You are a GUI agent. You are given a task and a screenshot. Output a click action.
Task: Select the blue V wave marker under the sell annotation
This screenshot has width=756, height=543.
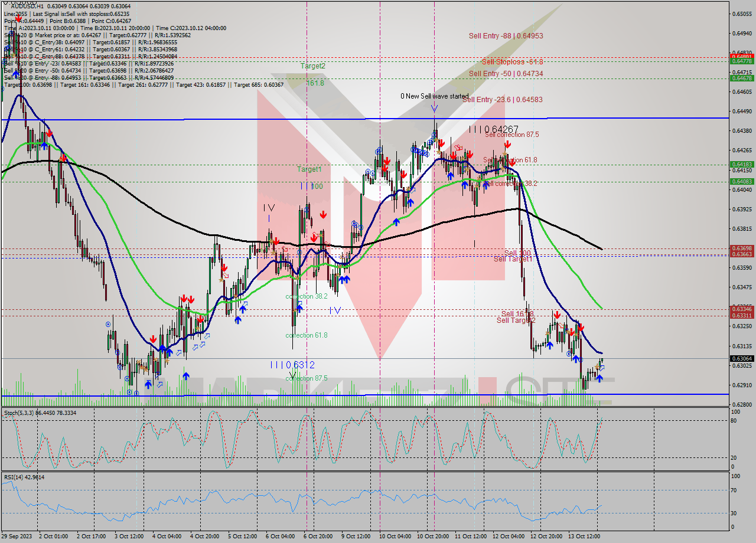435,109
